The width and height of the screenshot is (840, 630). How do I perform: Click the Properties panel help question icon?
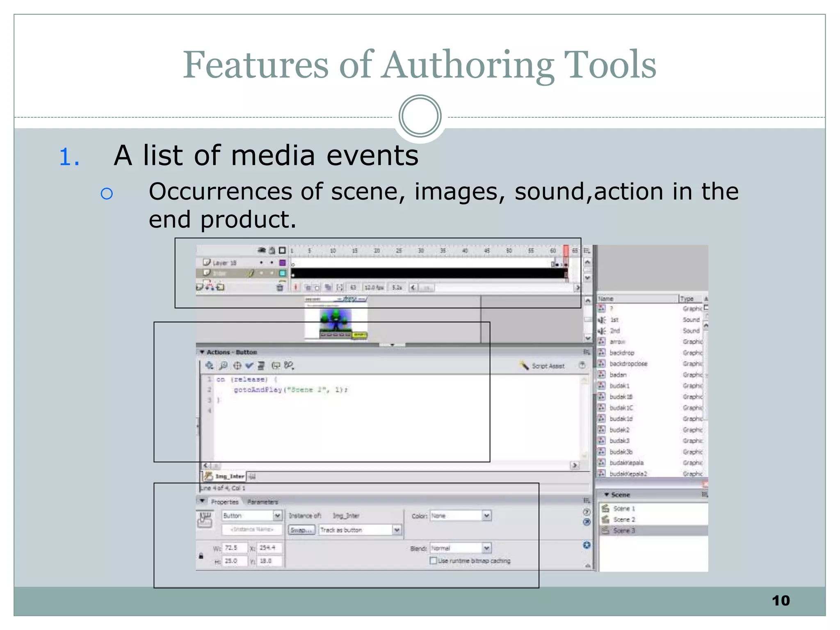tap(587, 512)
